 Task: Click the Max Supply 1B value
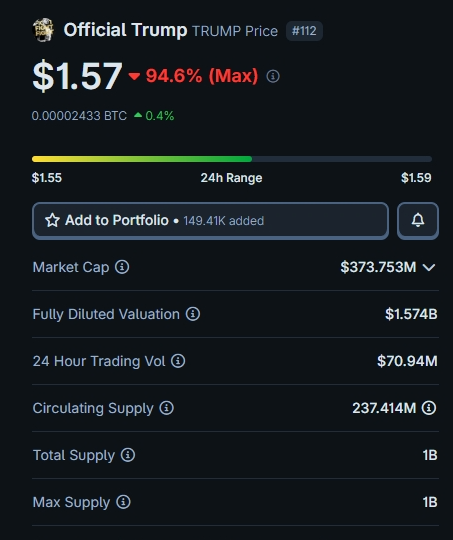click(x=430, y=502)
